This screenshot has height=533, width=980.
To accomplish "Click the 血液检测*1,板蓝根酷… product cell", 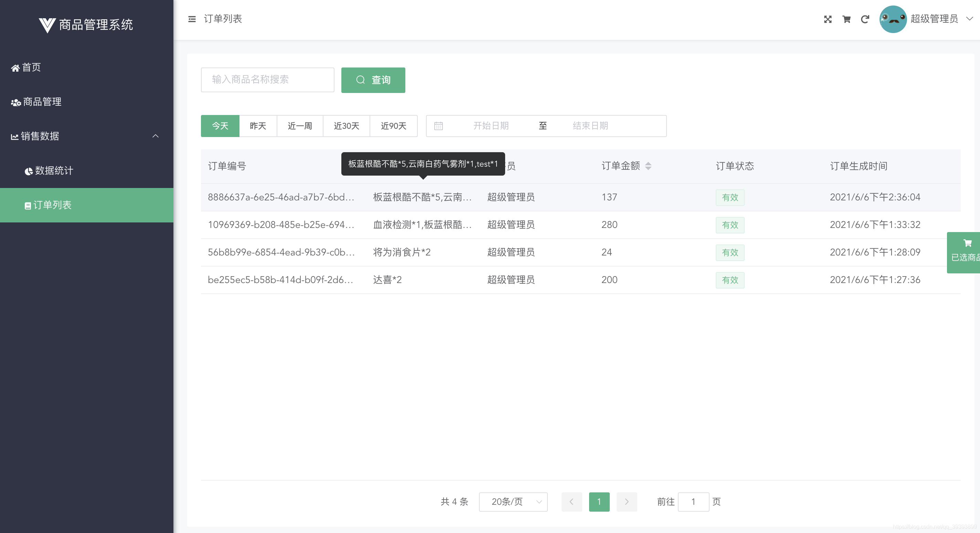I will pyautogui.click(x=422, y=224).
